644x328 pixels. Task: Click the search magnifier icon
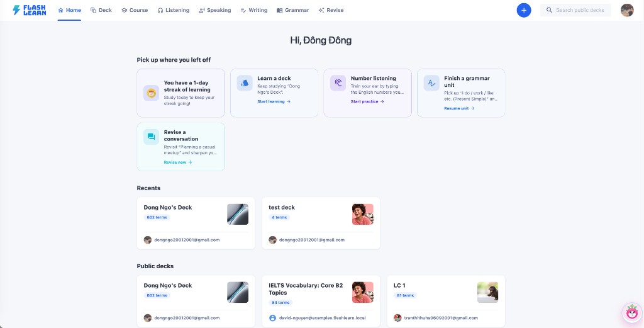tap(549, 10)
